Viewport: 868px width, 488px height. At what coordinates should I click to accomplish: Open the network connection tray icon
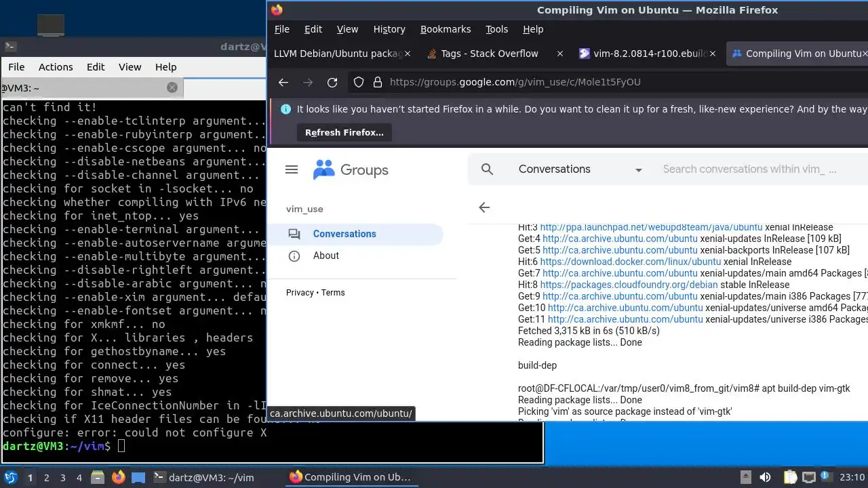point(808,477)
